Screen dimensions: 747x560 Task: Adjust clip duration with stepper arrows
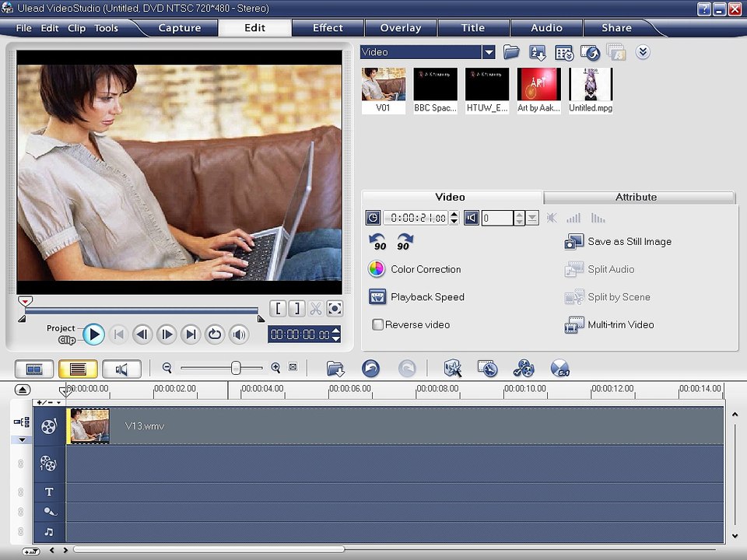pos(454,218)
